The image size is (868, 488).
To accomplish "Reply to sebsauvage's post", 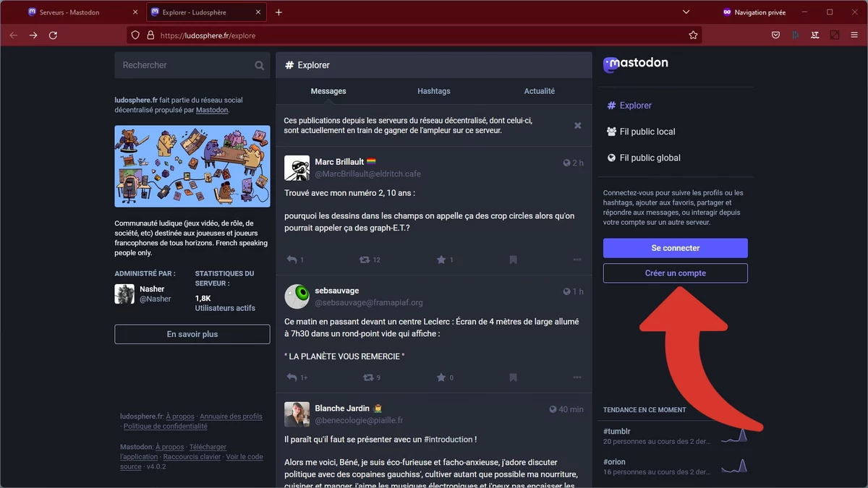I will pos(292,377).
